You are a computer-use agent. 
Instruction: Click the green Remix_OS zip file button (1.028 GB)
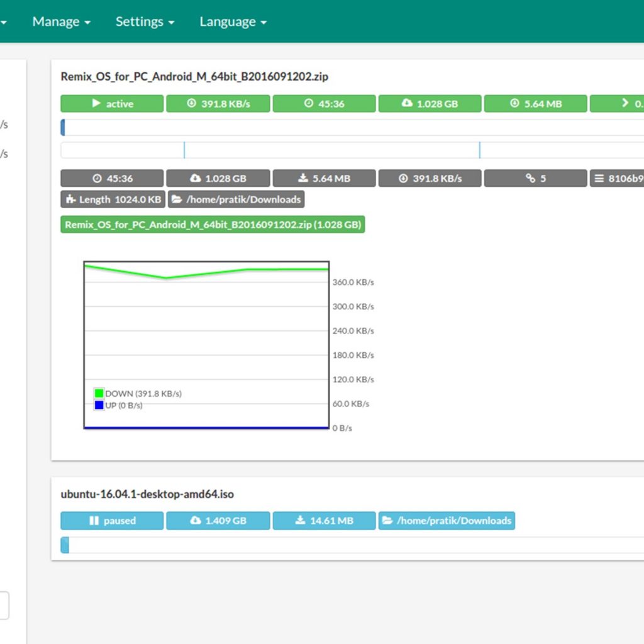click(213, 225)
